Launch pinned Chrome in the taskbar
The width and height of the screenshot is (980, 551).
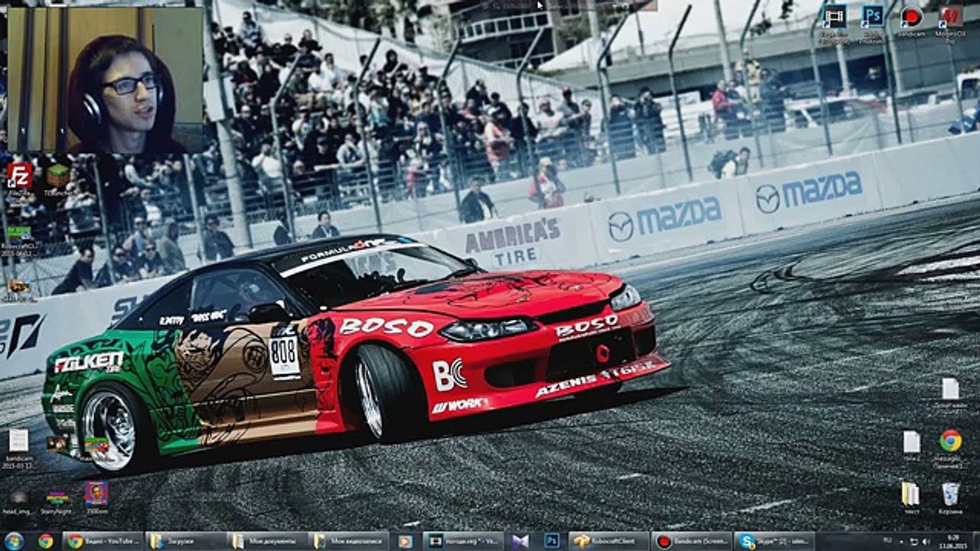(45, 541)
